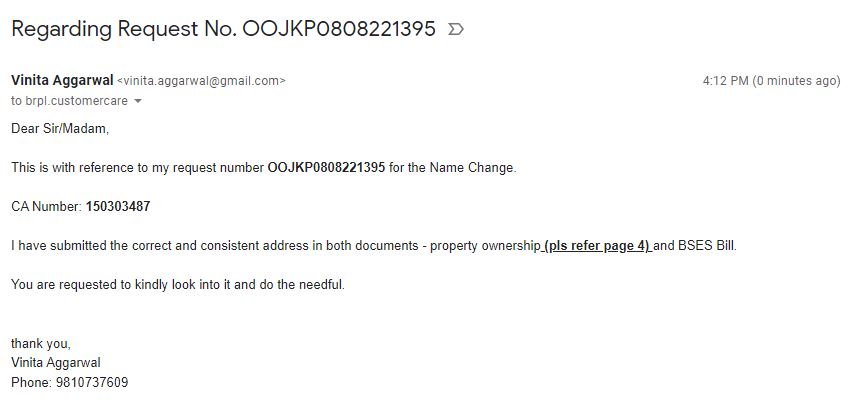Click the 4:12 PM timestamp
Screen dimensions: 862x417
[x=726, y=81]
